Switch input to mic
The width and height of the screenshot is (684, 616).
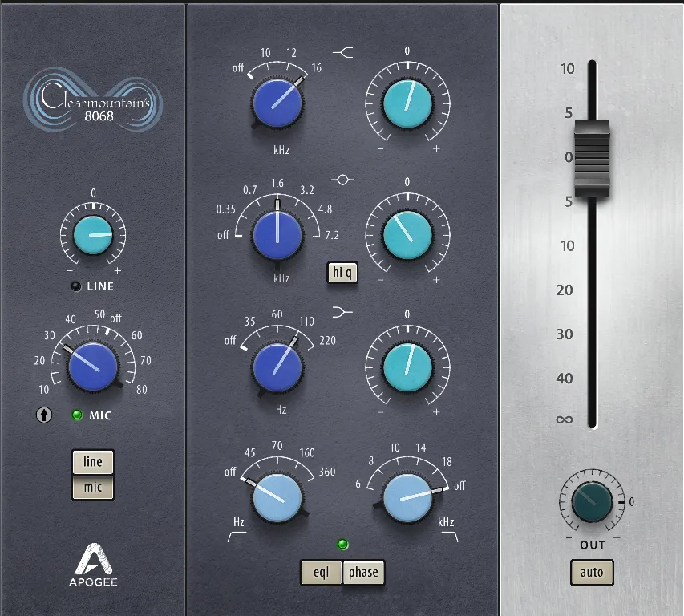[93, 486]
